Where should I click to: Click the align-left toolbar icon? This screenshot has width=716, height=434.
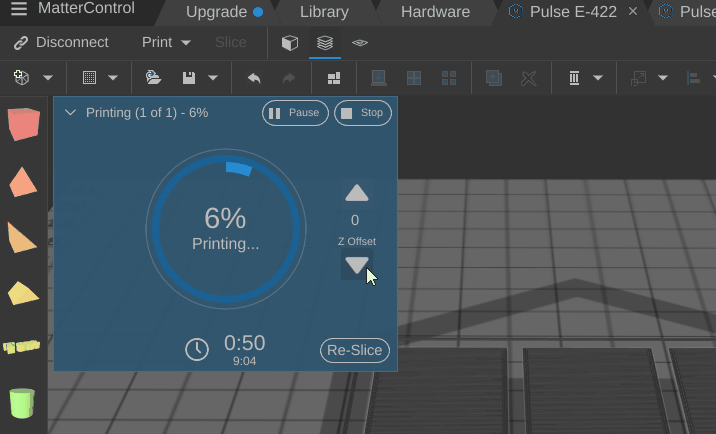point(694,78)
